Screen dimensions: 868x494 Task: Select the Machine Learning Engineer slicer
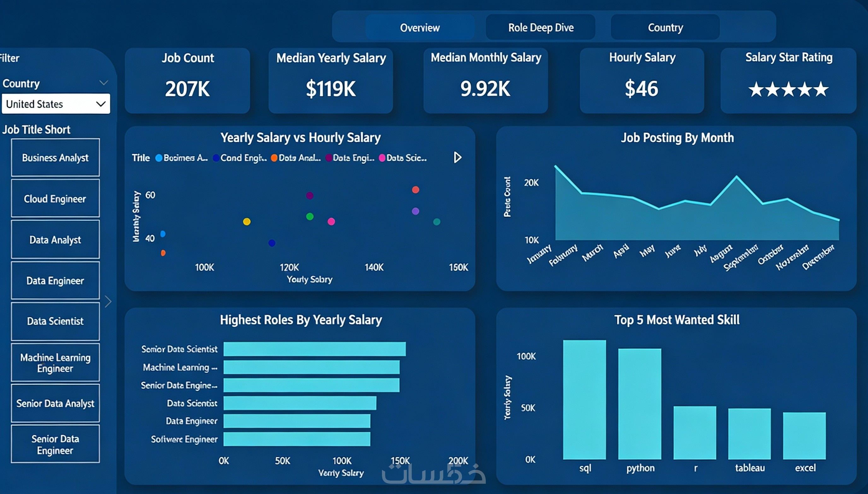(x=55, y=363)
